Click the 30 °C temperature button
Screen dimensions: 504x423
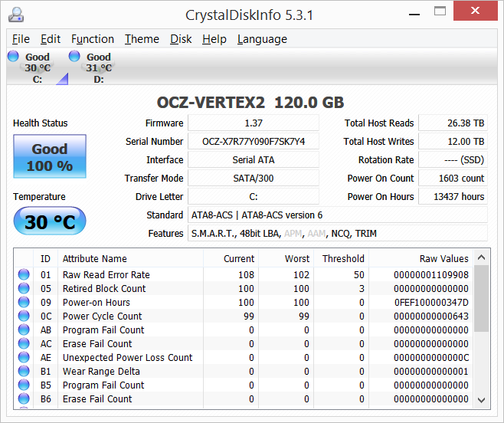tap(50, 221)
